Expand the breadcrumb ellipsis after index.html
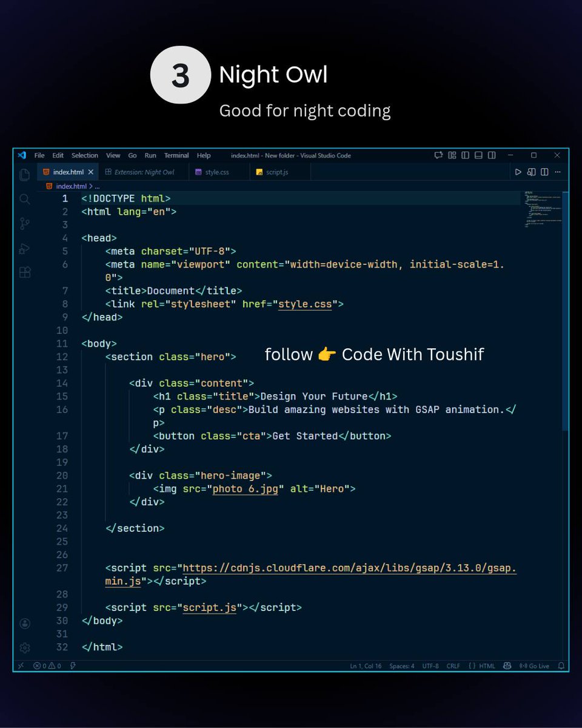Image resolution: width=582 pixels, height=728 pixels. [x=97, y=186]
